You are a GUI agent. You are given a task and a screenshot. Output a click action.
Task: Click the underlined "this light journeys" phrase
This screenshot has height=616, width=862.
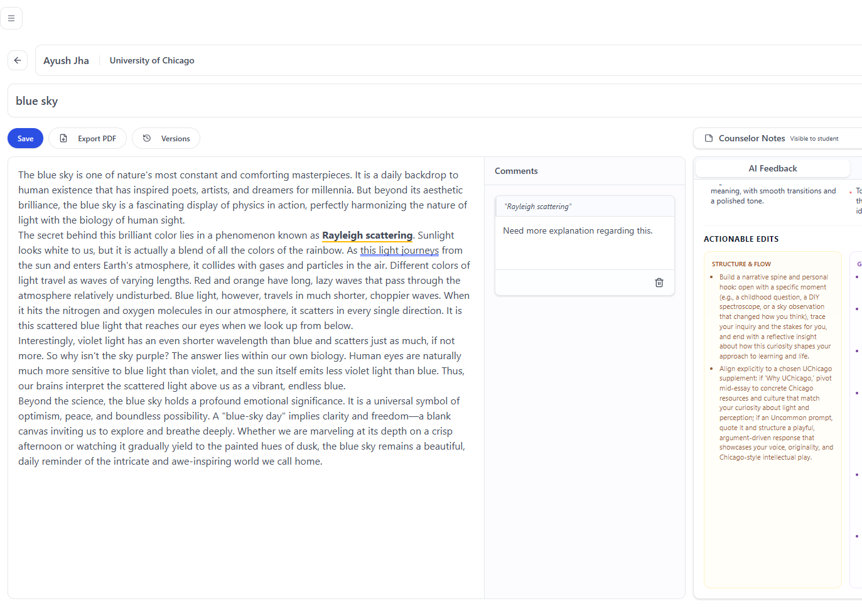[x=399, y=250]
